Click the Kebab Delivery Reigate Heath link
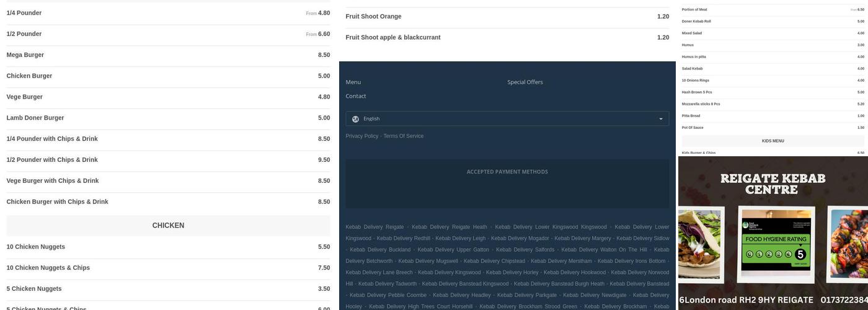The width and height of the screenshot is (868, 310). [x=449, y=227]
